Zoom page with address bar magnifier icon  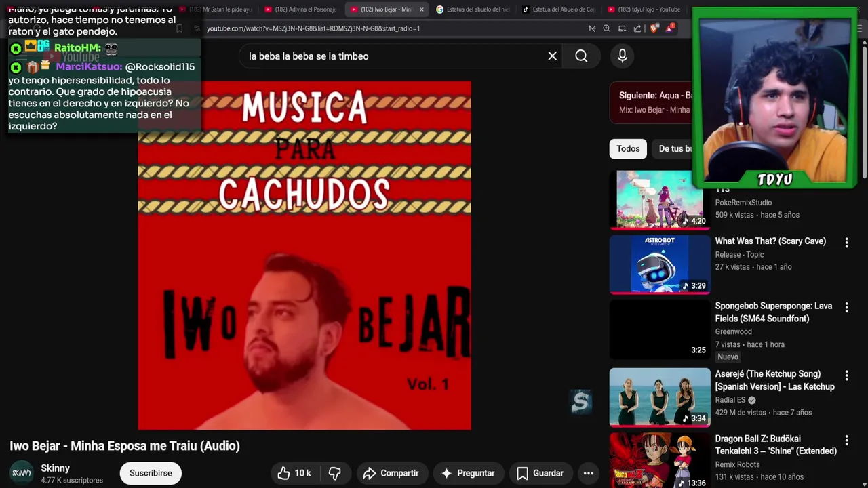pyautogui.click(x=607, y=28)
